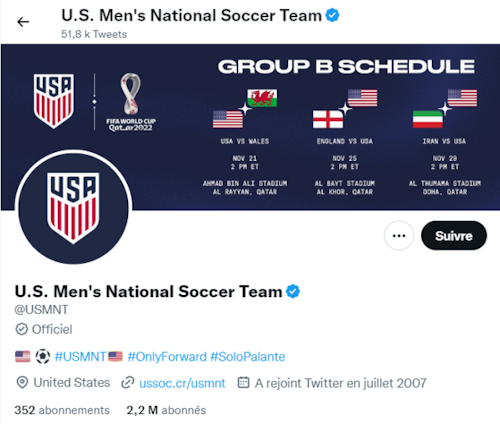Click the Officiel label
Image resolution: width=500 pixels, height=424 pixels.
tap(52, 329)
